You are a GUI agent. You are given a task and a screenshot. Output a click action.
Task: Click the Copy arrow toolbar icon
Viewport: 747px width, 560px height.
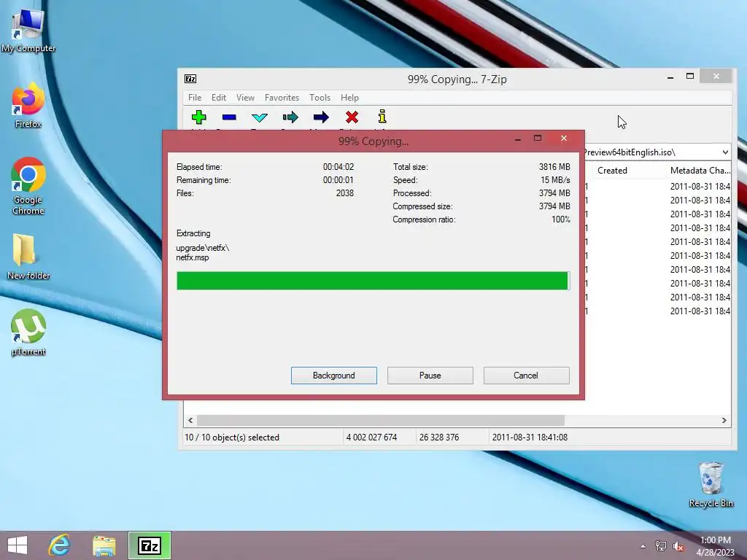point(290,117)
